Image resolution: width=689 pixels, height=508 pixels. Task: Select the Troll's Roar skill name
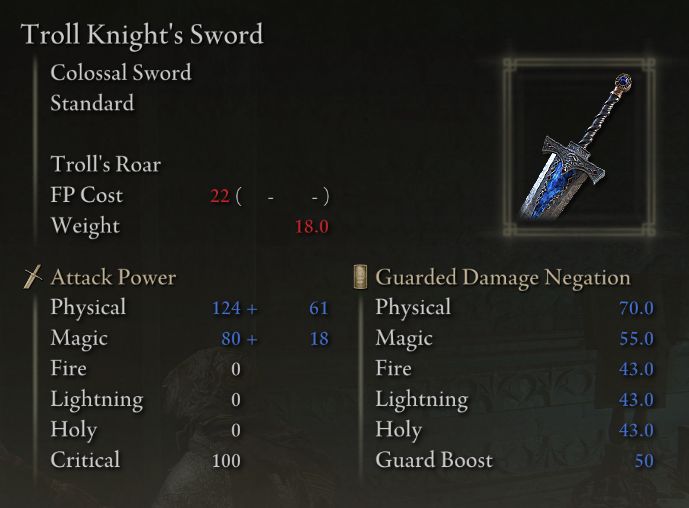105,164
